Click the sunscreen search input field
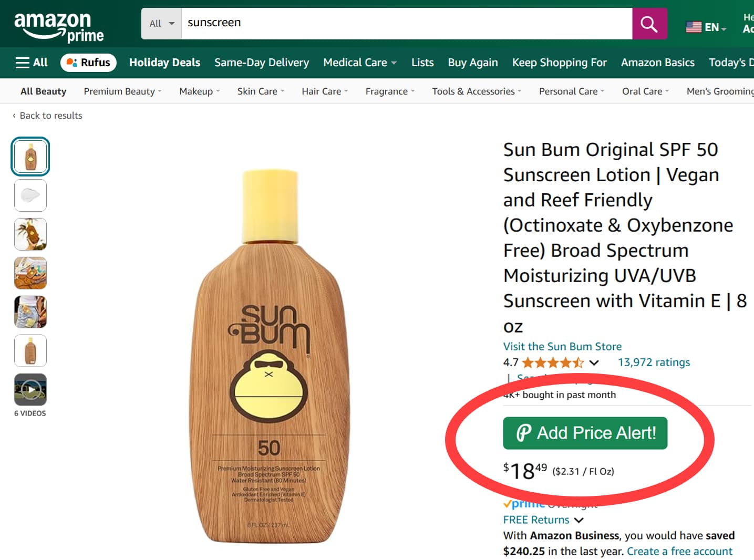Image resolution: width=754 pixels, height=560 pixels. [x=407, y=24]
